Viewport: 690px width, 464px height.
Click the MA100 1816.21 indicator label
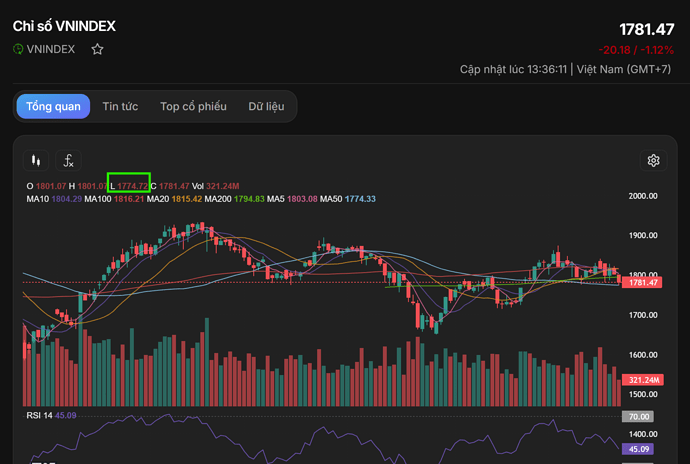point(114,199)
